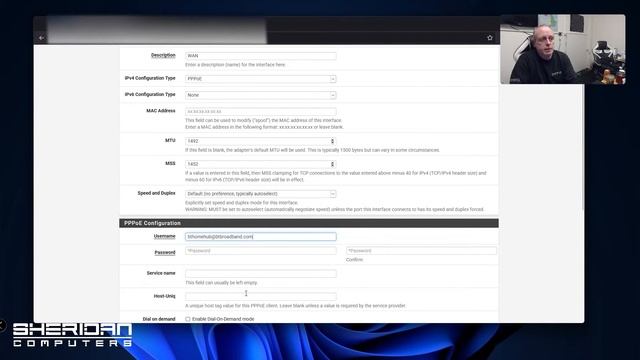Click the Password label
This screenshot has width=640, height=360.
click(x=165, y=252)
